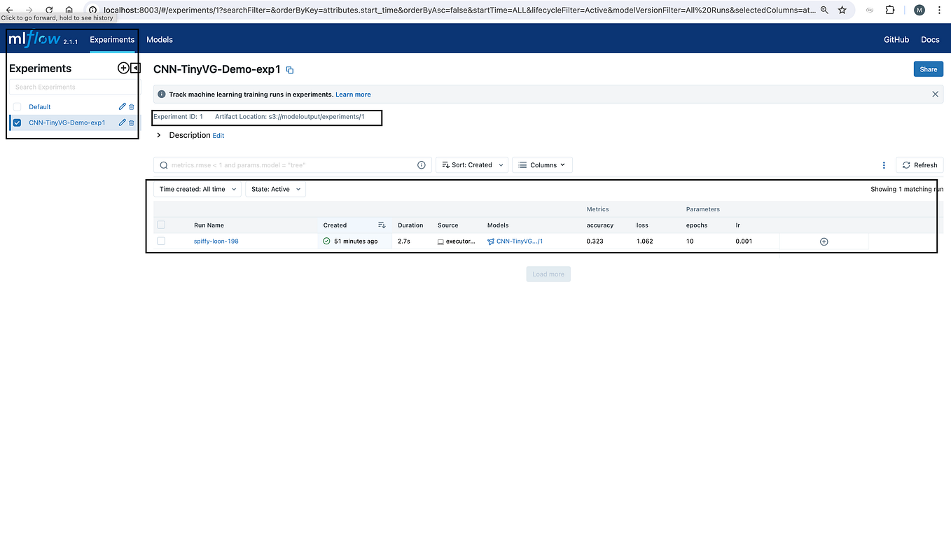
Task: Collapse the Experiments sidebar via arrow icon
Action: (135, 68)
